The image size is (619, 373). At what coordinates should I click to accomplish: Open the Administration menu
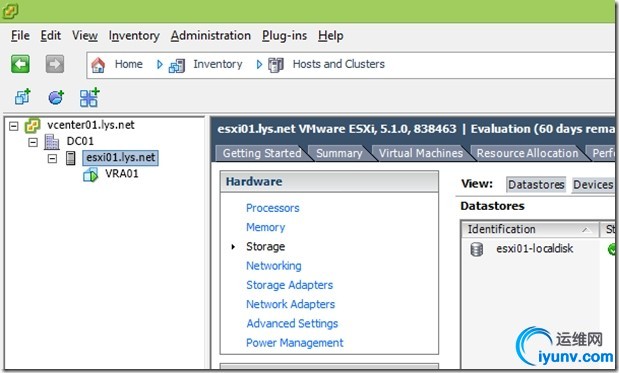tap(210, 36)
